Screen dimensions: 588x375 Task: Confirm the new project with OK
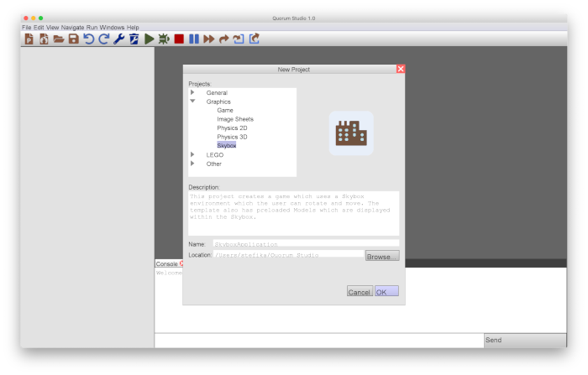pyautogui.click(x=386, y=291)
